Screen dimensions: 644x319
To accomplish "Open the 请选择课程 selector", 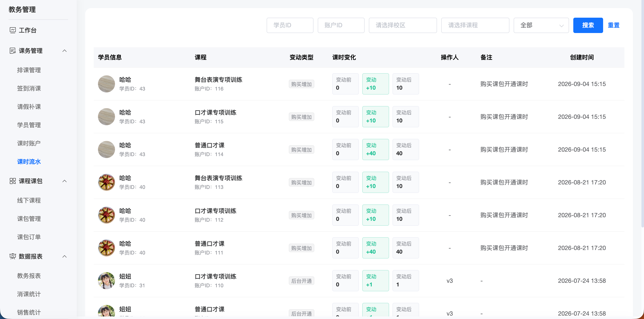I will [x=475, y=25].
